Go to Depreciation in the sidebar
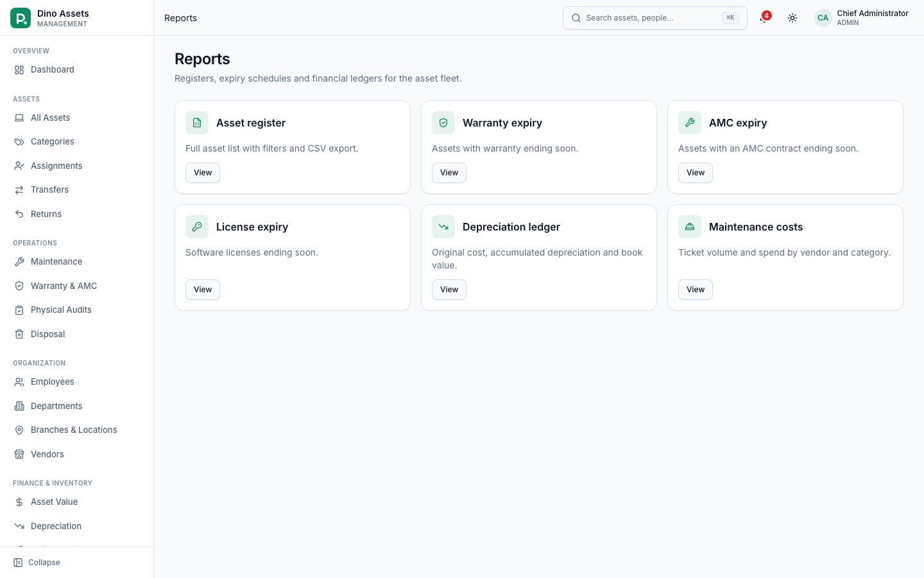The width and height of the screenshot is (924, 578). [x=77, y=526]
